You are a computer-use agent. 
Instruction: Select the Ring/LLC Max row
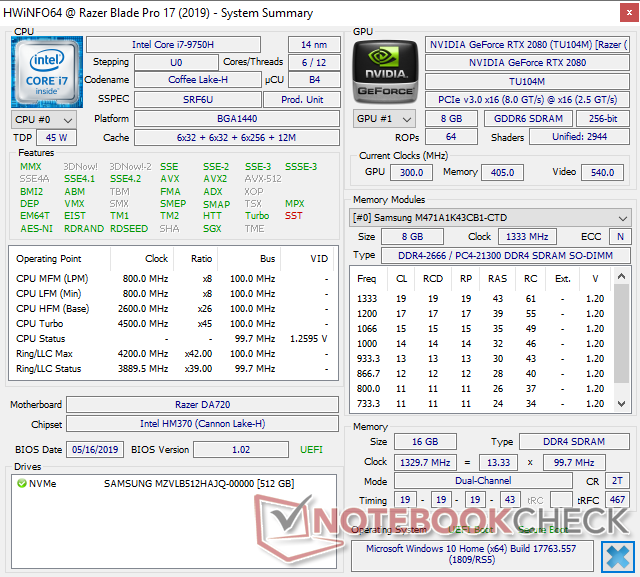173,354
